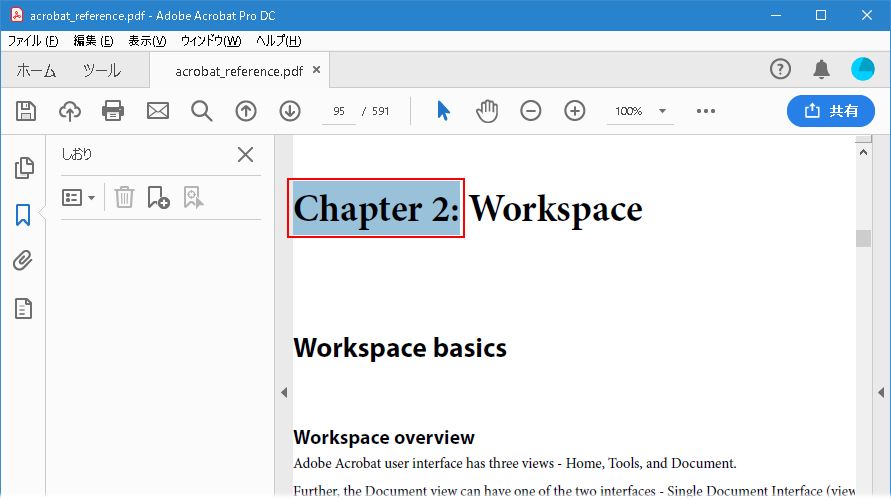Open the ファイル menu
891x500 pixels.
[x=33, y=41]
